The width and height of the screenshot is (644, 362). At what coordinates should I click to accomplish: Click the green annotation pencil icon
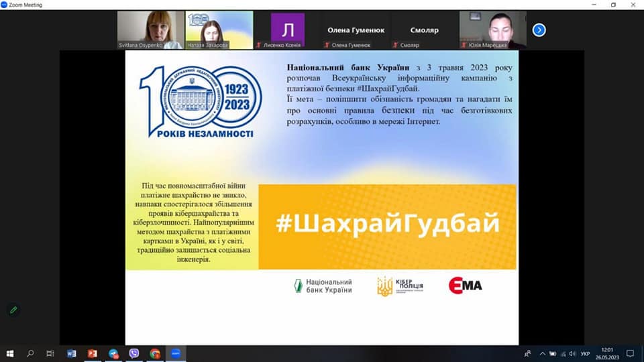tap(13, 310)
